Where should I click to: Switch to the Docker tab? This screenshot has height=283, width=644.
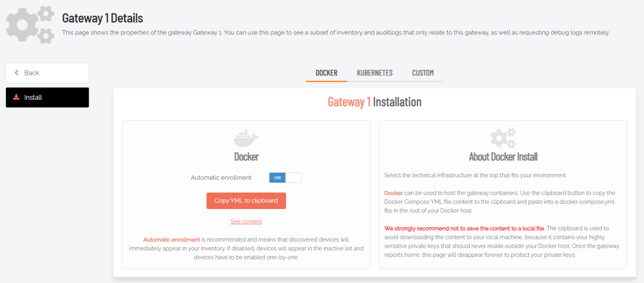[x=327, y=73]
